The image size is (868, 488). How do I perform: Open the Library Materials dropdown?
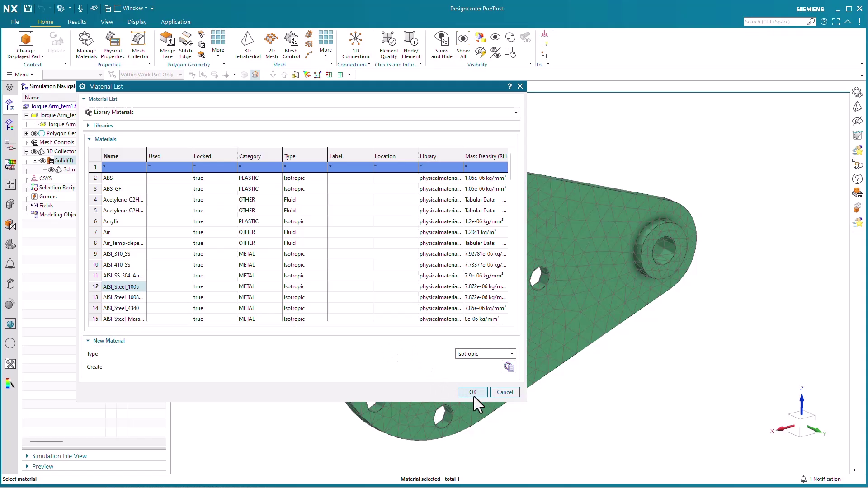[x=515, y=112]
